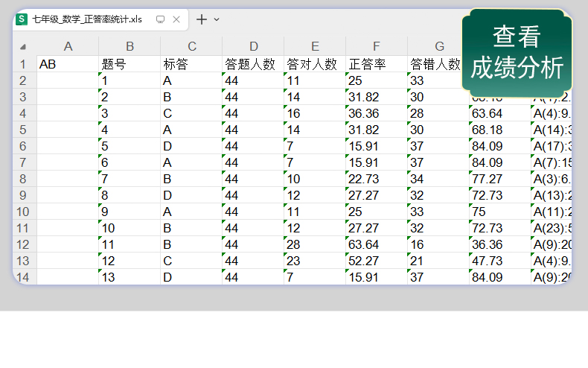Image resolution: width=588 pixels, height=368 pixels.
Task: Click the 正答率 header cell
Action: [376, 65]
